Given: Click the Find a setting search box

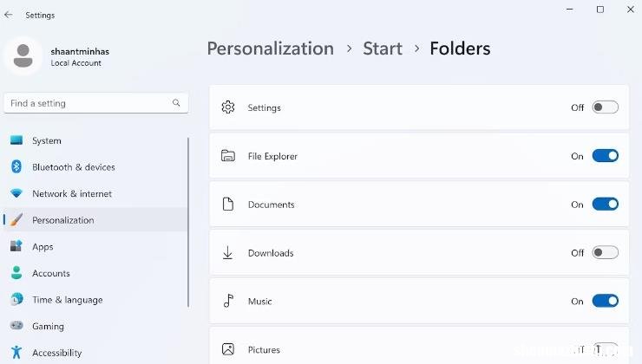Looking at the screenshot, I should coord(95,103).
